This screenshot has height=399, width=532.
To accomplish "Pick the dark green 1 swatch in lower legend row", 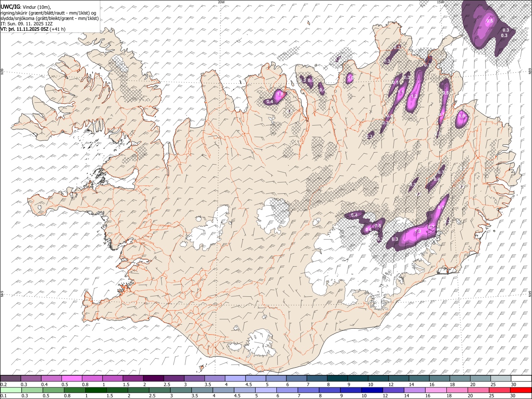I will pyautogui.click(x=96, y=390).
